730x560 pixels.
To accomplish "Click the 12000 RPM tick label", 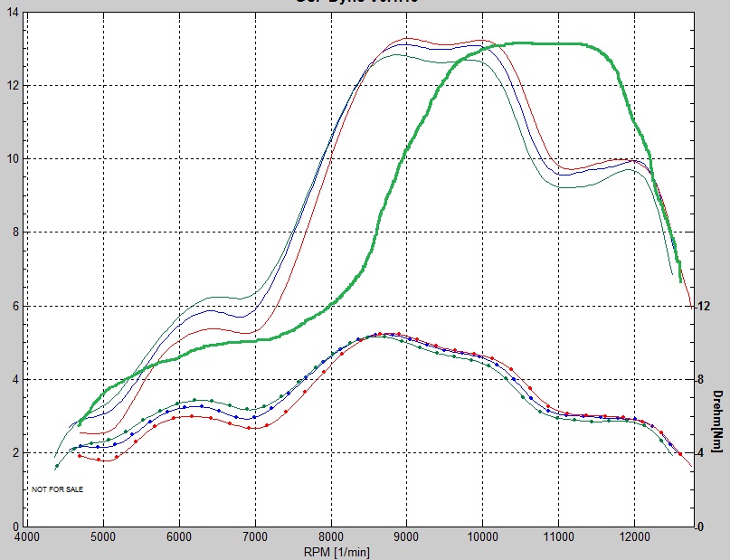I will coord(634,536).
